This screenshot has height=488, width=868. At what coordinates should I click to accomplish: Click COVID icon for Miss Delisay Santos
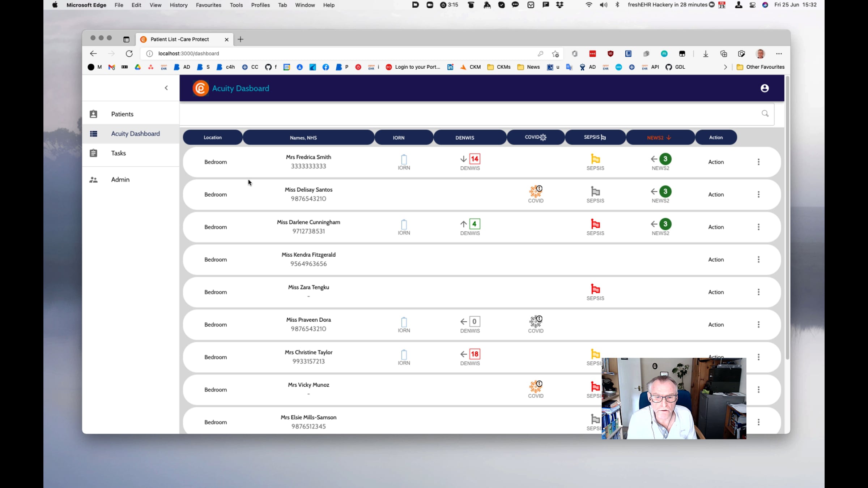click(536, 191)
